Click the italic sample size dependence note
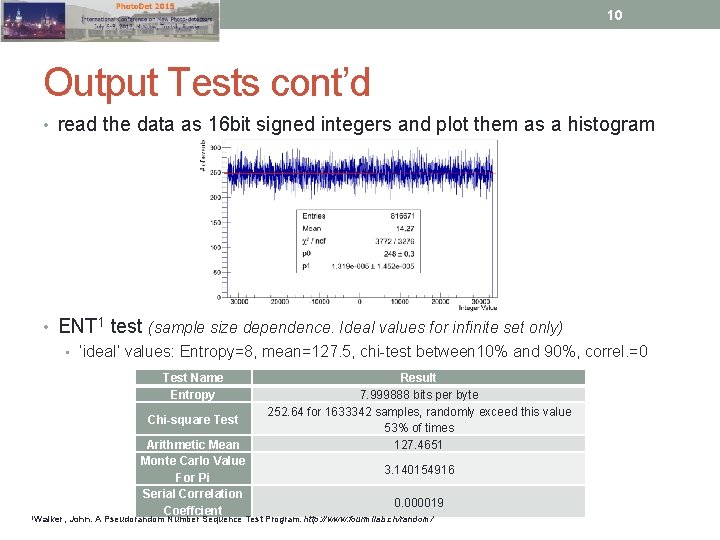The width and height of the screenshot is (720, 540). 356,327
